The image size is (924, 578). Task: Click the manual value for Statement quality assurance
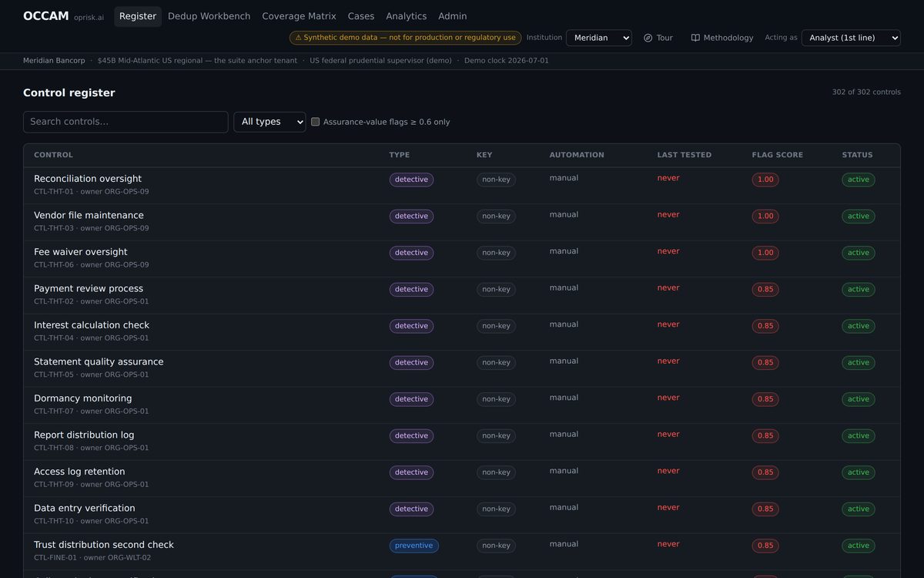tap(564, 361)
